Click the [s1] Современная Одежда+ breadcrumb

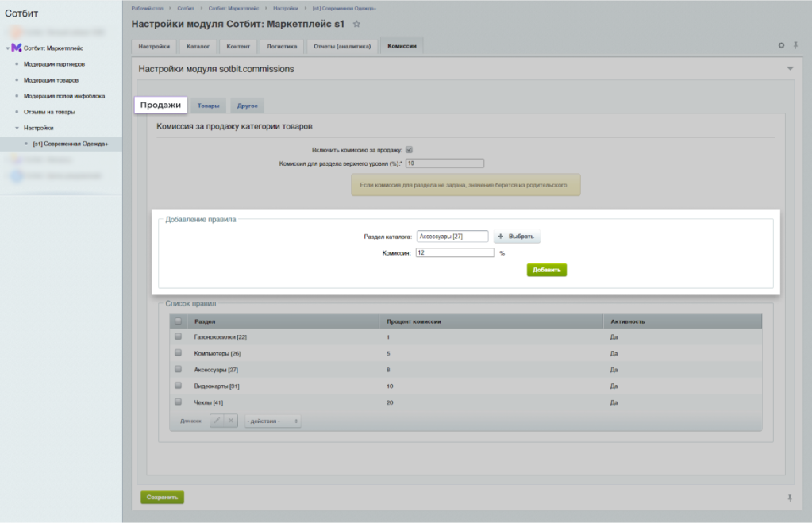pyautogui.click(x=344, y=8)
